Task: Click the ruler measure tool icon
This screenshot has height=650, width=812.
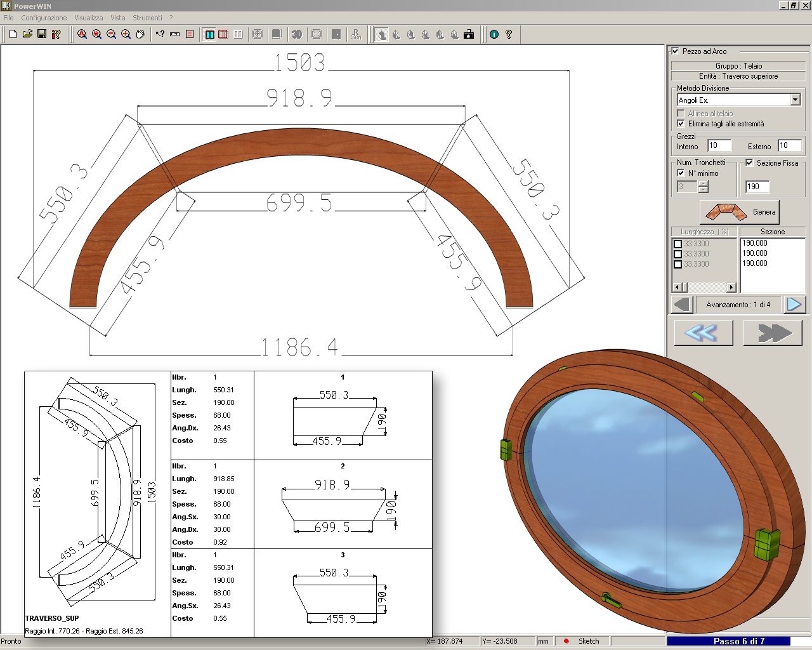Action: (174, 34)
